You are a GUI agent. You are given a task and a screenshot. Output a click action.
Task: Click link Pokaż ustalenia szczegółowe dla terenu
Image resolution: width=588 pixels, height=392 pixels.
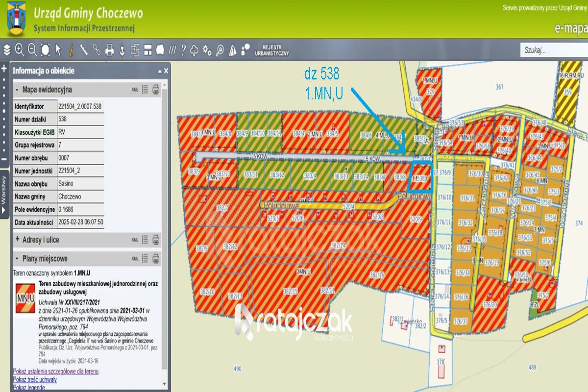point(55,371)
